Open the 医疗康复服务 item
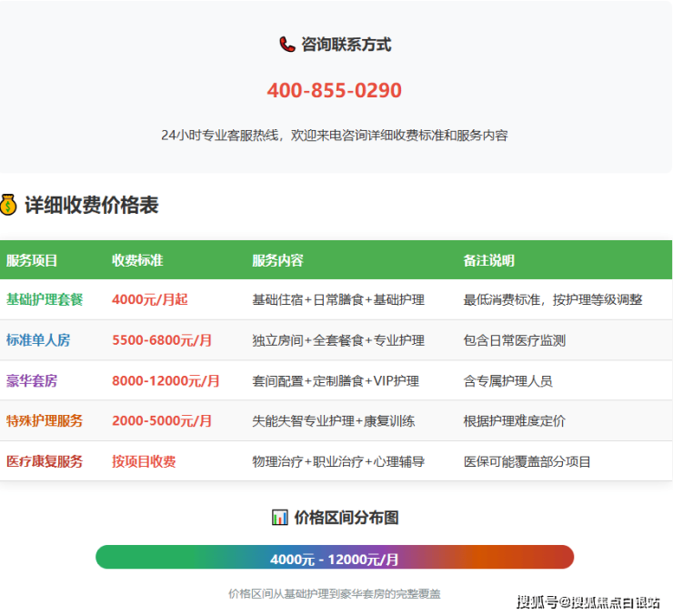This screenshot has height=616, width=673. tap(45, 461)
